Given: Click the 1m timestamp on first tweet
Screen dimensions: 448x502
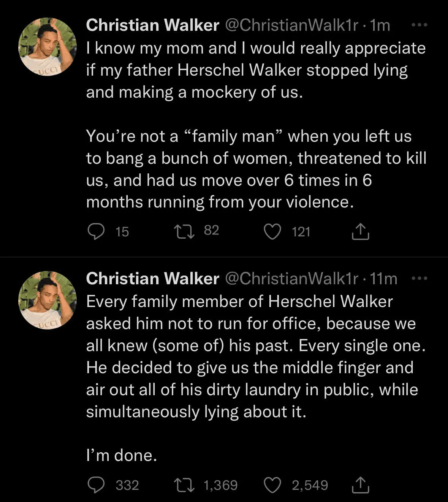Looking at the screenshot, I should click(380, 25).
